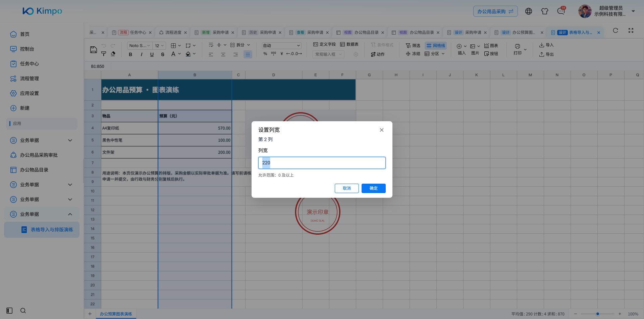Click 取消 in the column width dialog
Image resolution: width=644 pixels, height=319 pixels.
[347, 188]
